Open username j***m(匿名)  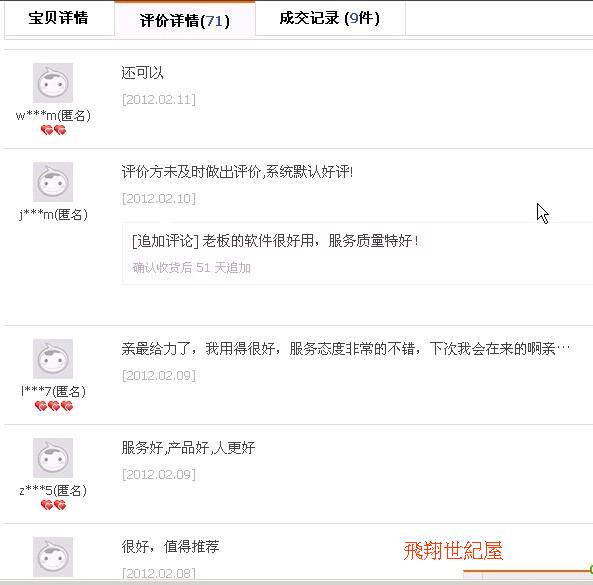tap(53, 214)
